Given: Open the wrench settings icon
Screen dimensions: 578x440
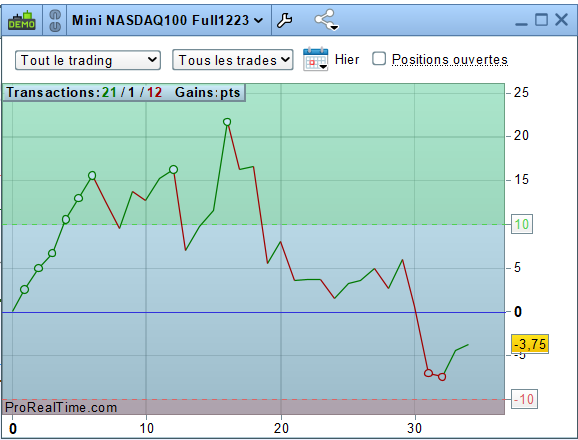Looking at the screenshot, I should coord(284,20).
